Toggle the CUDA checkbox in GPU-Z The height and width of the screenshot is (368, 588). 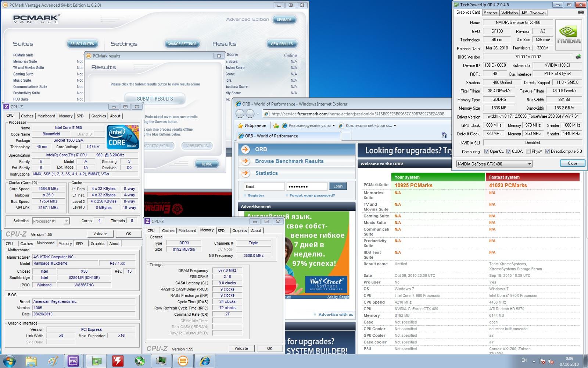coord(509,151)
